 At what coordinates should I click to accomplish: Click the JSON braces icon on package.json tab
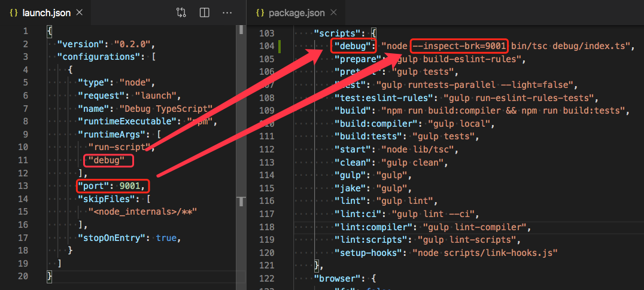(x=260, y=13)
